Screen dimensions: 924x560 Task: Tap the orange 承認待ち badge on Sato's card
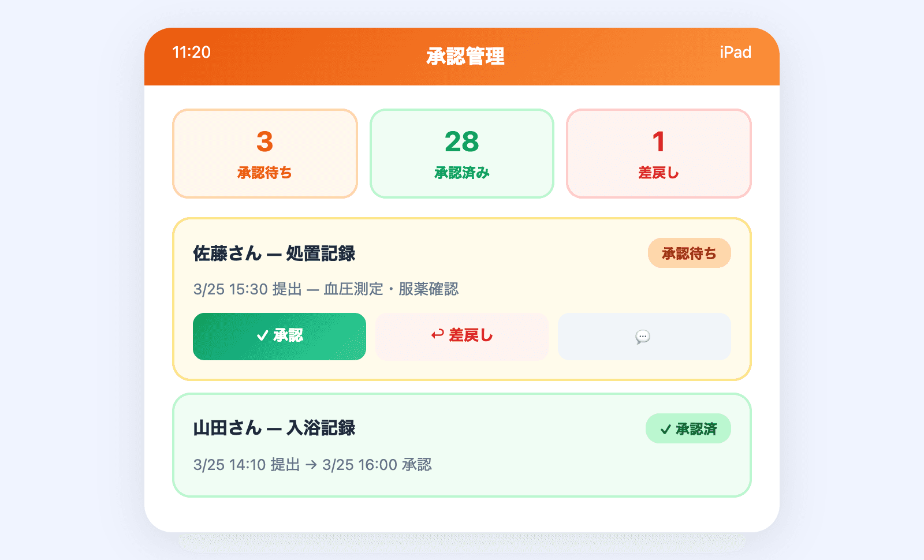coord(689,253)
